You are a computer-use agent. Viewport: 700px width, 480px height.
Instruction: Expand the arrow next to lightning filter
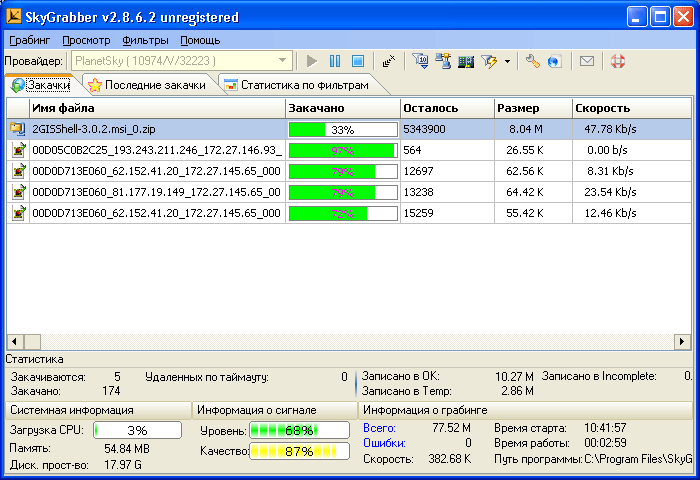point(507,62)
